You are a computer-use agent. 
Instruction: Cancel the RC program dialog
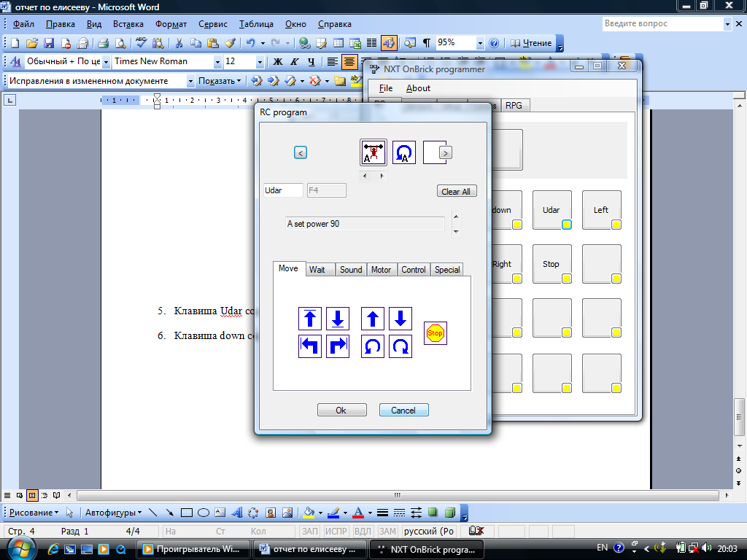pyautogui.click(x=404, y=410)
